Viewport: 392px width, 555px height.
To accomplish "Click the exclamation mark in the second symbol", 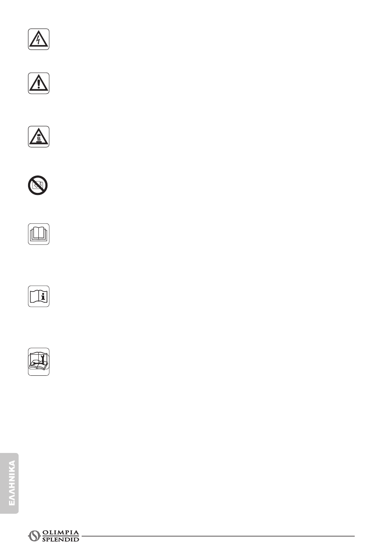I will click(39, 84).
